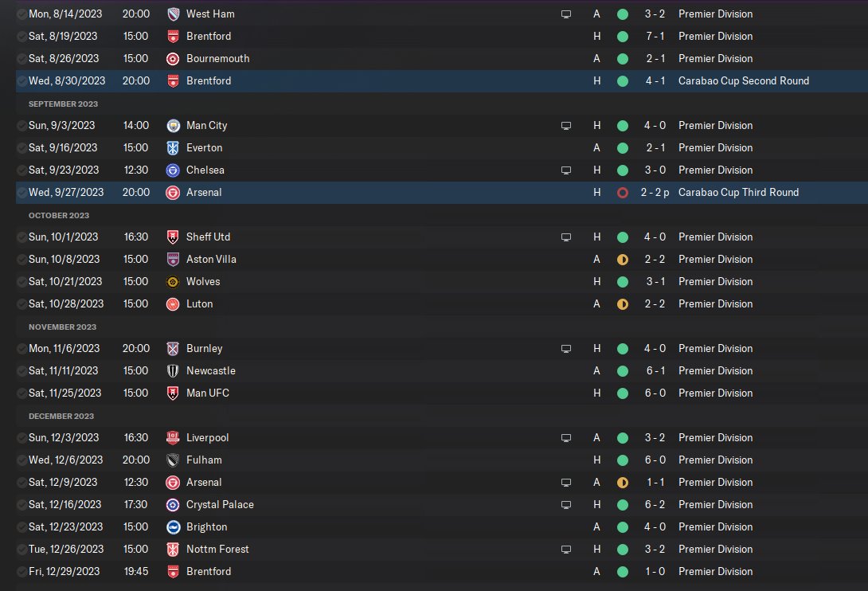Click the yellow draw indicator for the Aston Villa match
868x591 pixels.
pyautogui.click(x=623, y=259)
